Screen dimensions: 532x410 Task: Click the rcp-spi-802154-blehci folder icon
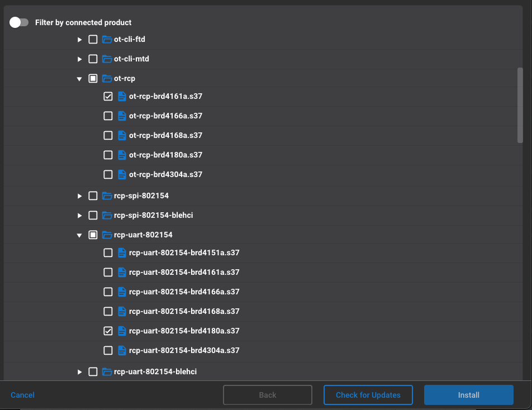(x=106, y=215)
